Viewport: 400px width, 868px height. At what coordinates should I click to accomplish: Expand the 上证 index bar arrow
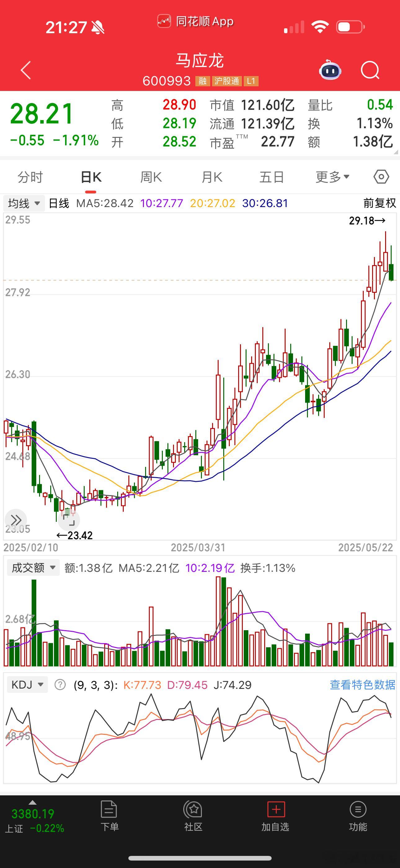(33, 802)
